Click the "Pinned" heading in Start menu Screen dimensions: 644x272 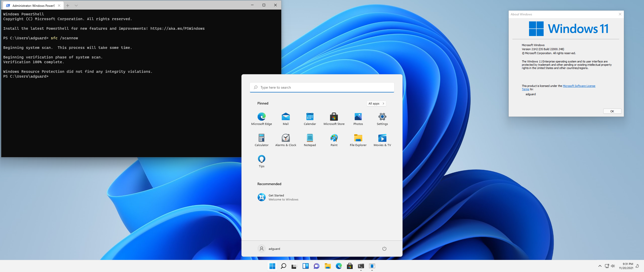[263, 103]
